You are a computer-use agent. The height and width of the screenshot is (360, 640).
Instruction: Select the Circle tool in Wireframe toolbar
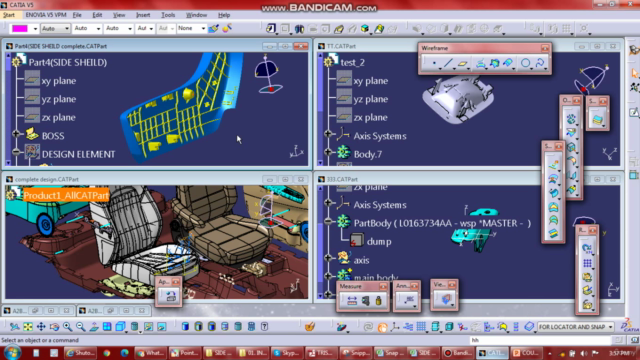(x=525, y=63)
